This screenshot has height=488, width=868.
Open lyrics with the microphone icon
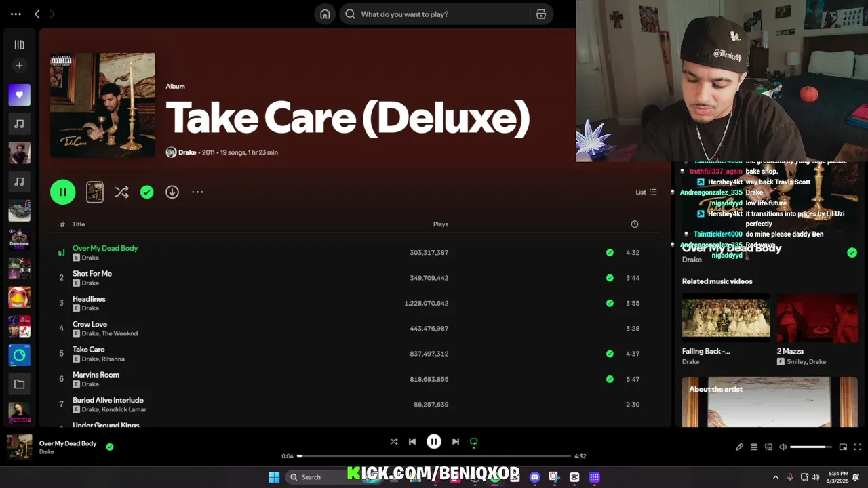[x=739, y=447]
